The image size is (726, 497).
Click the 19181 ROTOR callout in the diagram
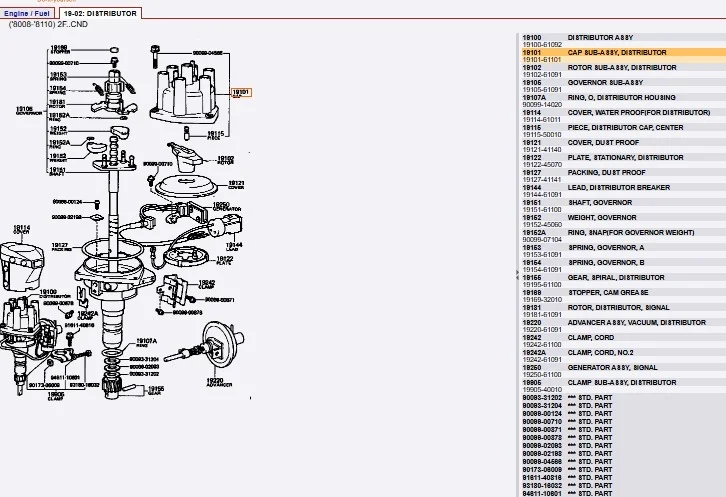(x=57, y=104)
